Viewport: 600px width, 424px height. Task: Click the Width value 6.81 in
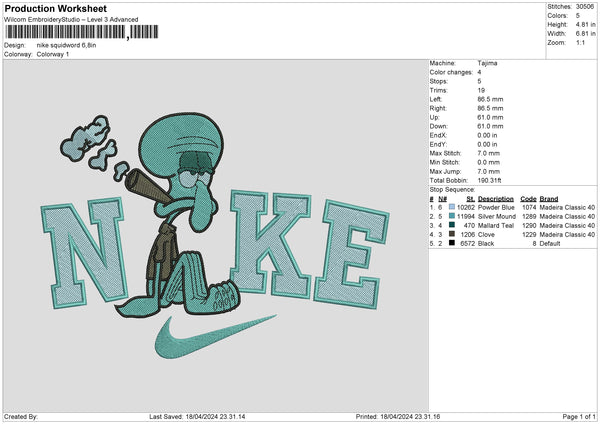(x=585, y=34)
